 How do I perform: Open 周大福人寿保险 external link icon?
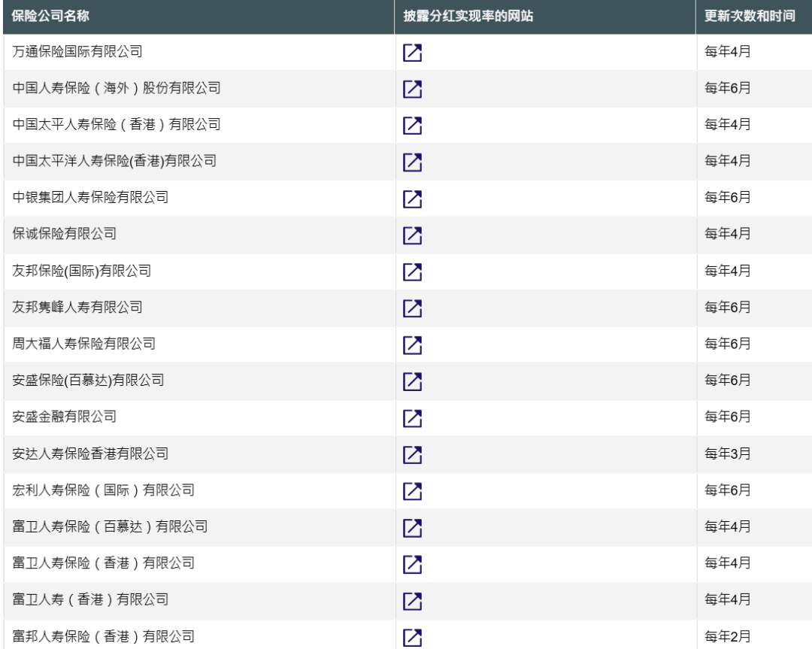[412, 344]
